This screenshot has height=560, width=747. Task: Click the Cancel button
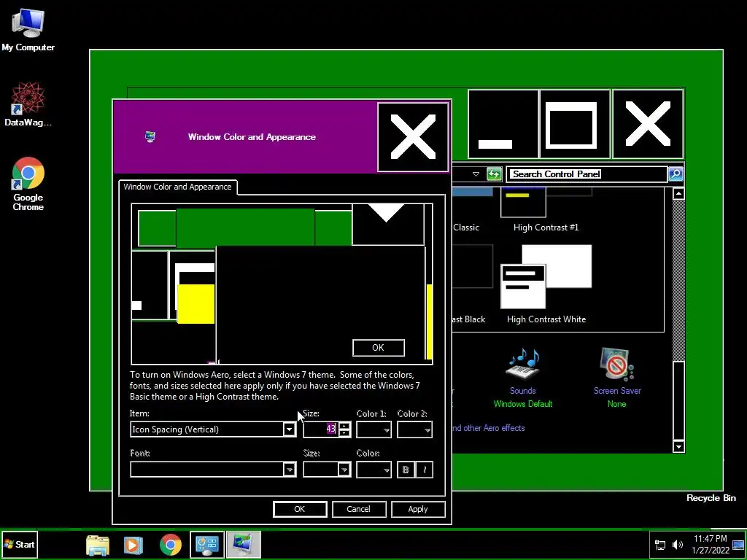358,509
